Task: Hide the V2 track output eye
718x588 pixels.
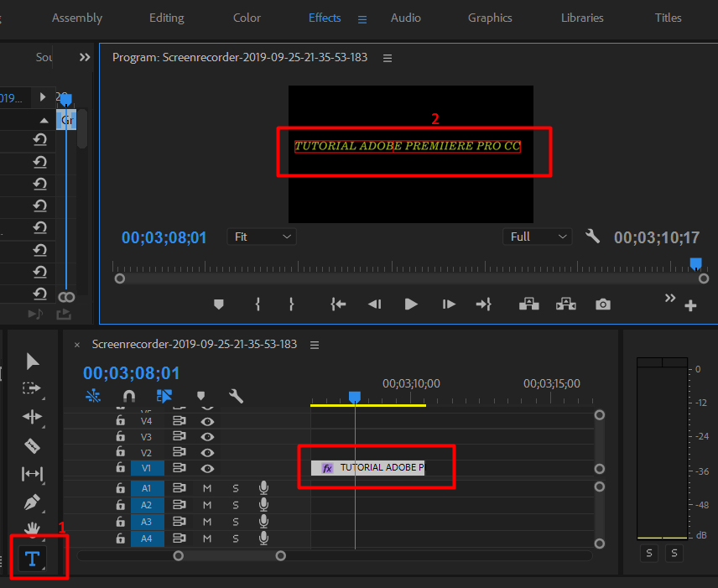Action: click(x=207, y=453)
